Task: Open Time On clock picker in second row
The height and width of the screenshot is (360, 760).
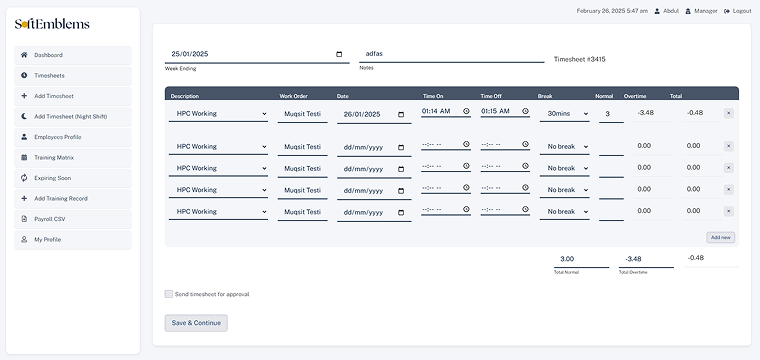Action: click(x=466, y=144)
